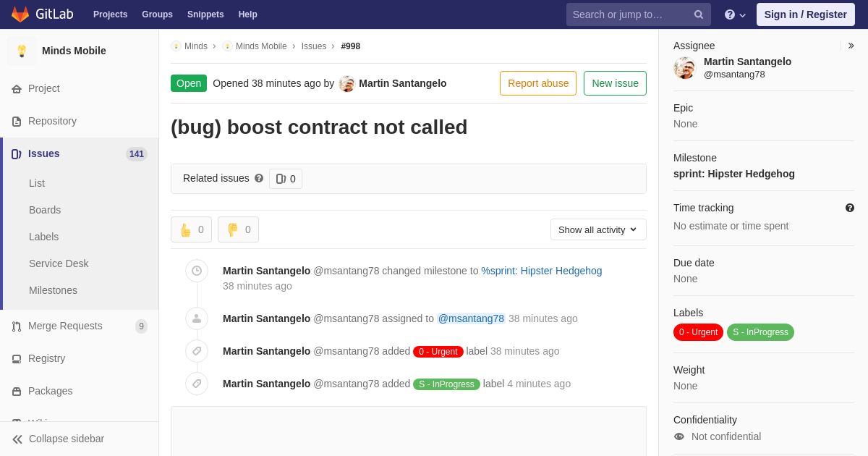
Task: Click the Issues count badge 141
Action: pos(137,154)
